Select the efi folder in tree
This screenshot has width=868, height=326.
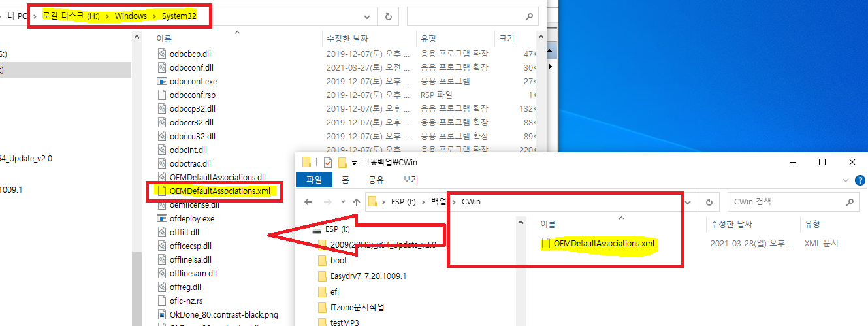[335, 291]
